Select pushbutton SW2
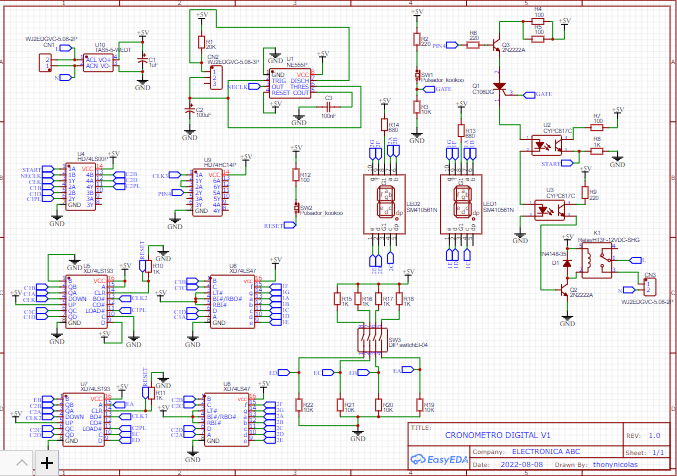Viewport: 677px width, 476px height. [297, 208]
